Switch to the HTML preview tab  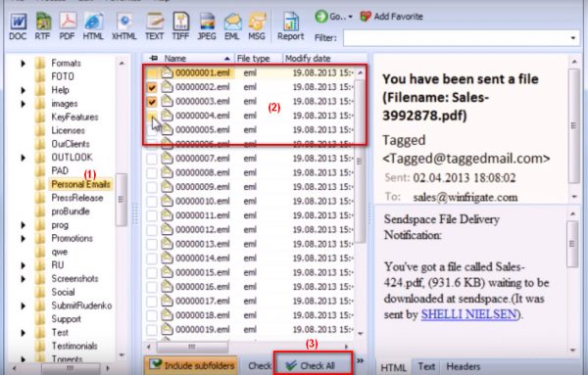(393, 367)
